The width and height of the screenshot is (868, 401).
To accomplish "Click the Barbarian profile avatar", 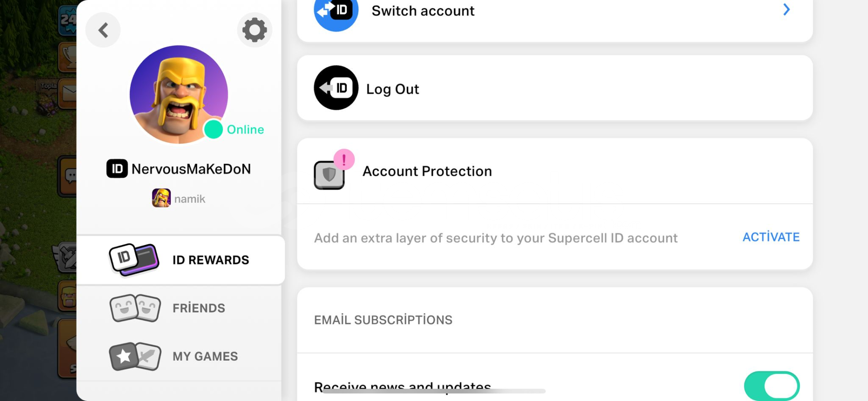I will 179,94.
